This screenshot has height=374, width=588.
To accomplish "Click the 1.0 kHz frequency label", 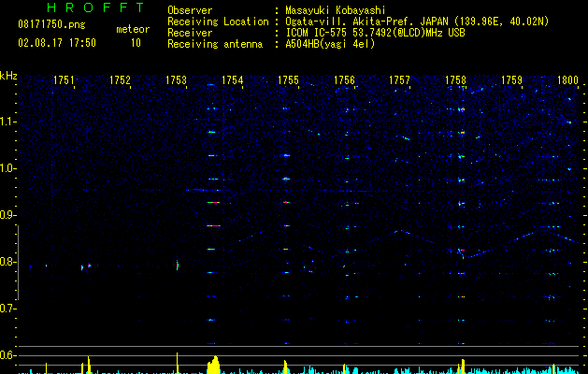I will (7, 168).
